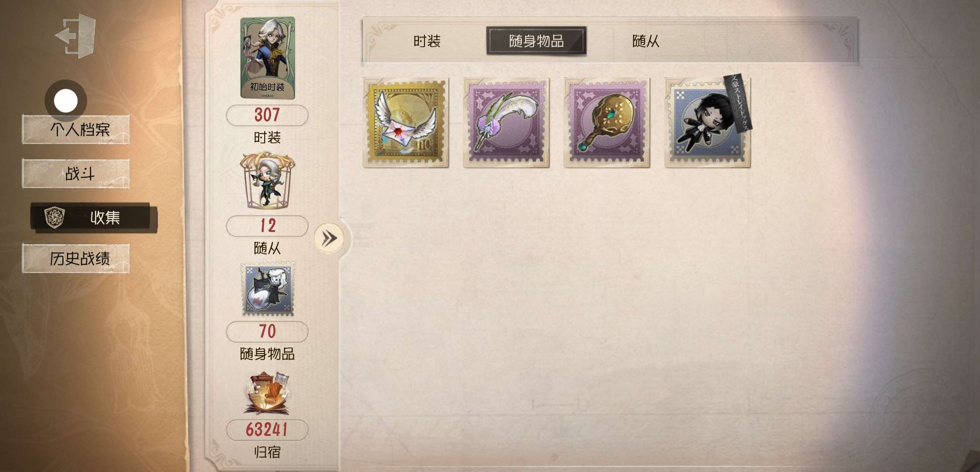
Task: Expand the panel with double-arrow button
Action: tap(329, 239)
